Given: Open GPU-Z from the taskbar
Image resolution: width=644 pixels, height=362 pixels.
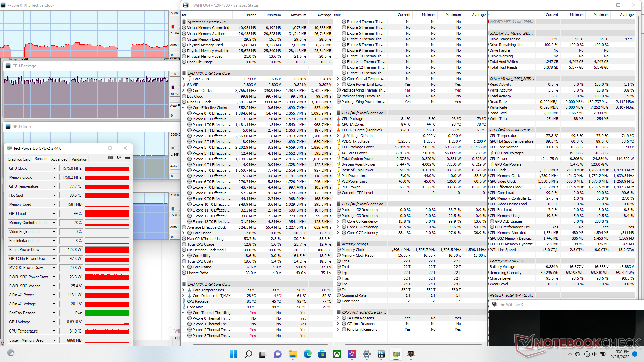Looking at the screenshot, I should [x=396, y=354].
